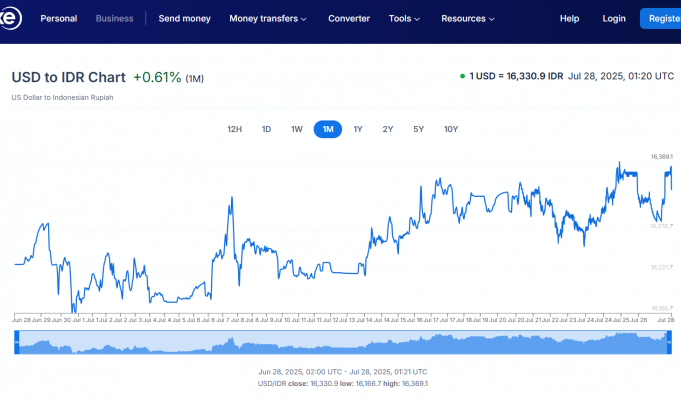The height and width of the screenshot is (400, 681).
Task: Expand the Resources dropdown menu
Action: (468, 18)
